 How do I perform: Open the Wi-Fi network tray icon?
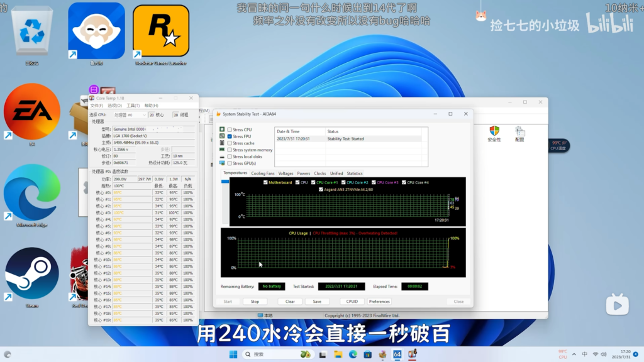tap(595, 354)
